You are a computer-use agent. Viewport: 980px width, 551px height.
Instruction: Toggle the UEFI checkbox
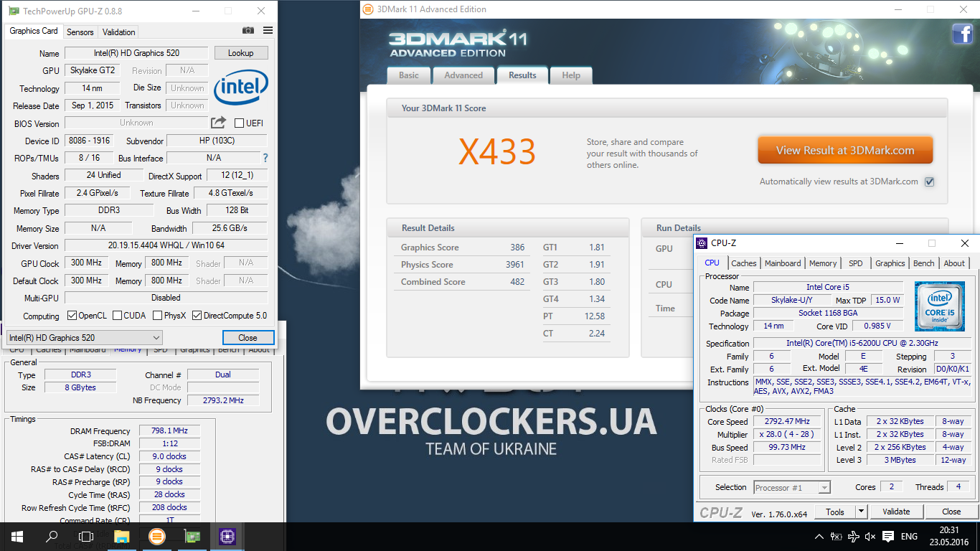[x=239, y=123]
